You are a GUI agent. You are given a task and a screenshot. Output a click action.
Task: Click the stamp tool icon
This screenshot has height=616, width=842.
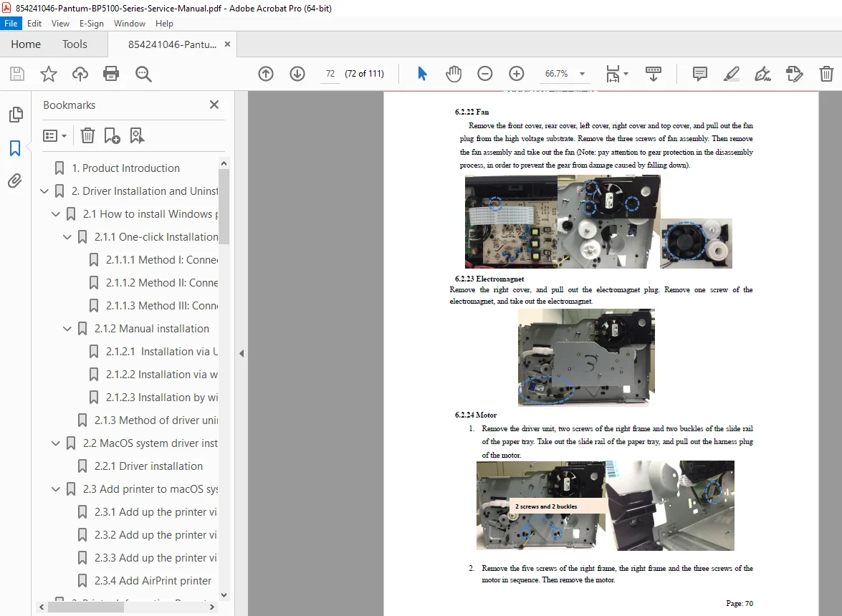pos(794,74)
